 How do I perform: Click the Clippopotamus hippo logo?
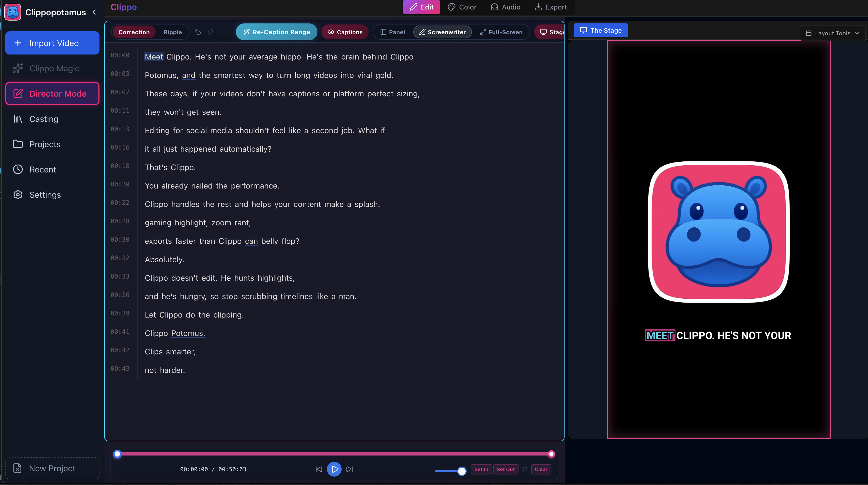pyautogui.click(x=13, y=12)
